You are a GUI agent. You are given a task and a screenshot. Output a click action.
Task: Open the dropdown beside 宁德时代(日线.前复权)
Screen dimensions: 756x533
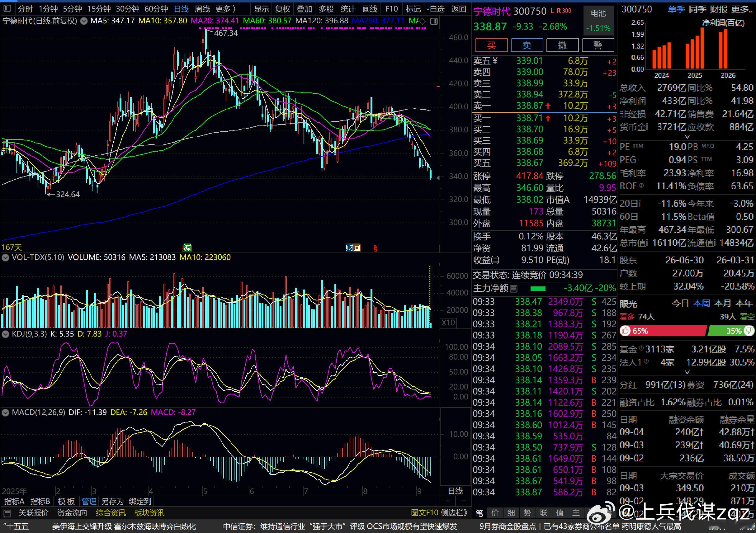click(84, 21)
